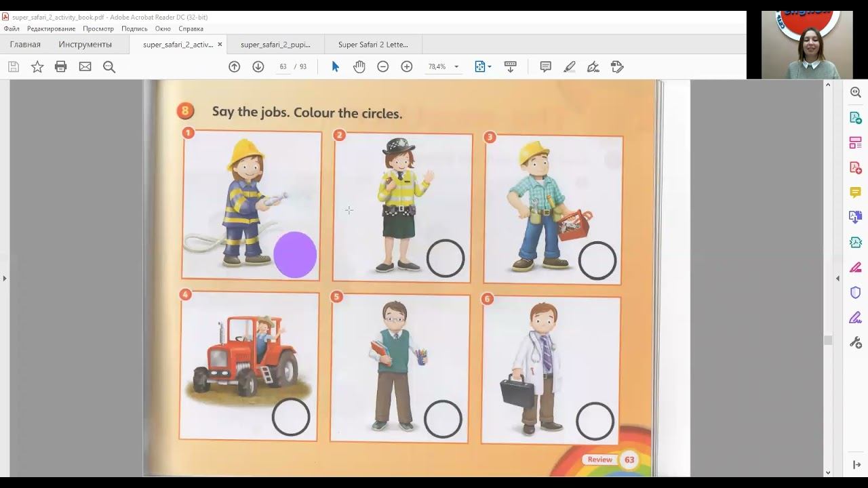Open the green page tool in right pane
Screen dimensions: 868x488
[856, 243]
